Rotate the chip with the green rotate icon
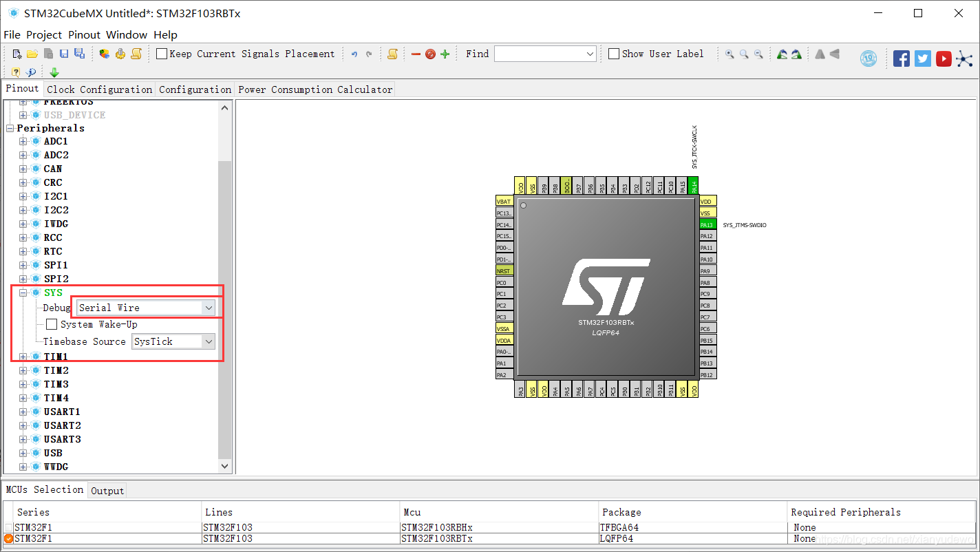This screenshot has height=552, width=980. (783, 53)
